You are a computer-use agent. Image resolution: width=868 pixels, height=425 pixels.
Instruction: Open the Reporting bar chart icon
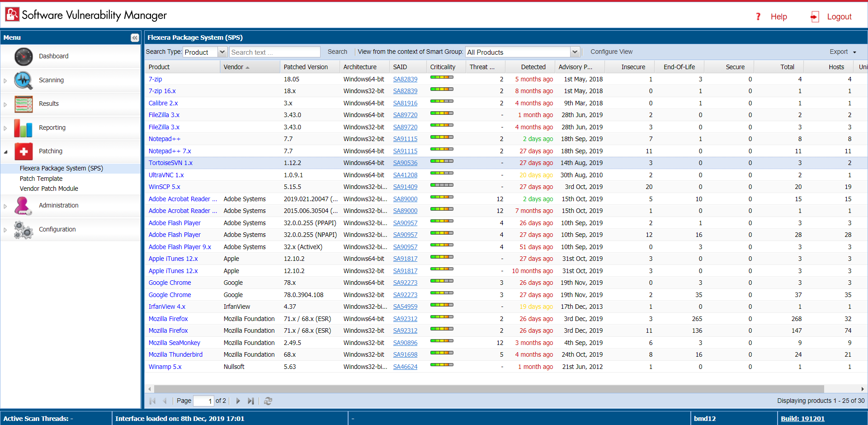[24, 128]
